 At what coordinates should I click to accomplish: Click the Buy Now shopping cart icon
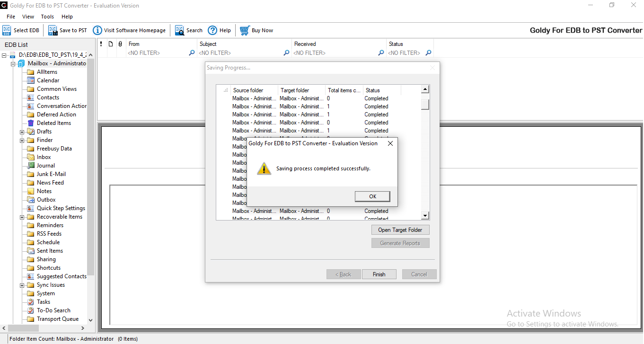[245, 30]
